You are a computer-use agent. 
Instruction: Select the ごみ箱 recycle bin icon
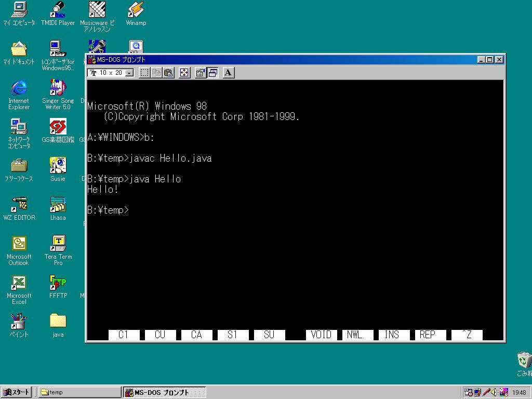coord(524,364)
